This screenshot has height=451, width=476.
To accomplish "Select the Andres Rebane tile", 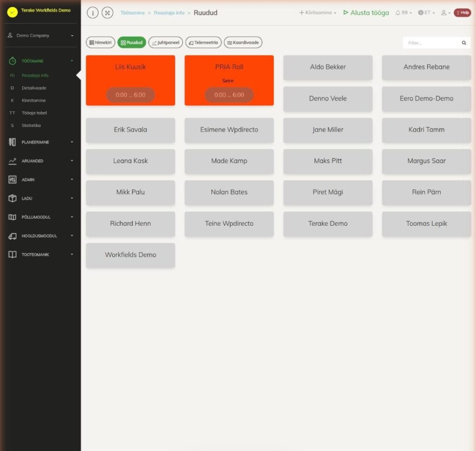I will (x=427, y=67).
